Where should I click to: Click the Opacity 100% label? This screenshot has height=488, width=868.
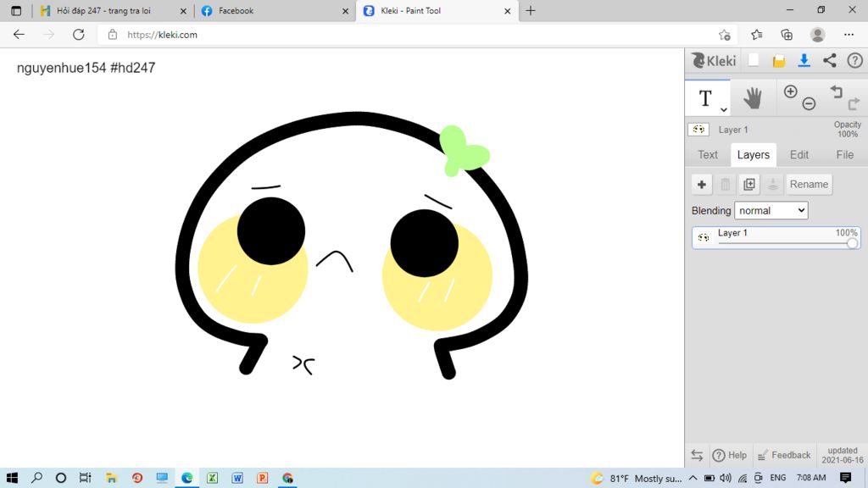pyautogui.click(x=847, y=129)
